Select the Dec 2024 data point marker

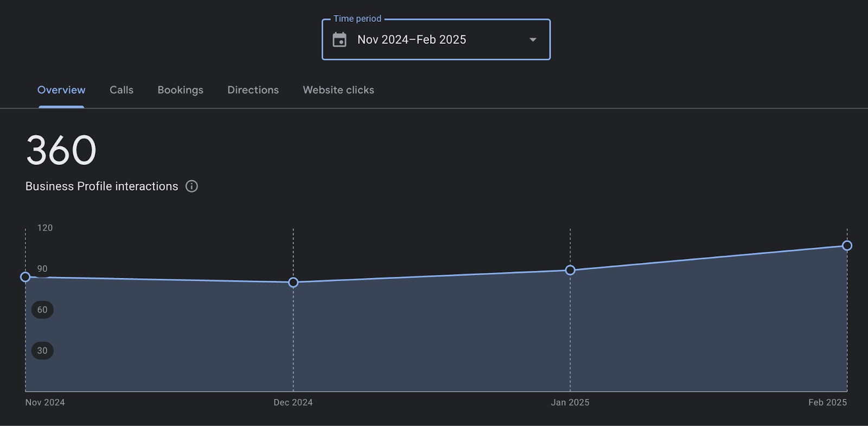(x=293, y=282)
